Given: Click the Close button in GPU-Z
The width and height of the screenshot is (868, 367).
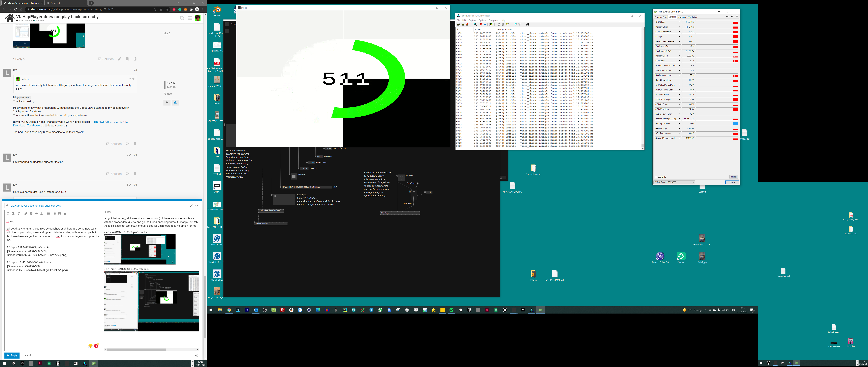Looking at the screenshot, I should [x=732, y=182].
